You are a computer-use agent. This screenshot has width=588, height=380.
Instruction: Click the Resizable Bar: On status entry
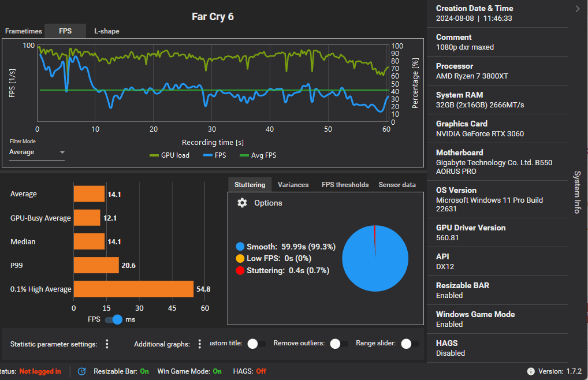point(121,371)
